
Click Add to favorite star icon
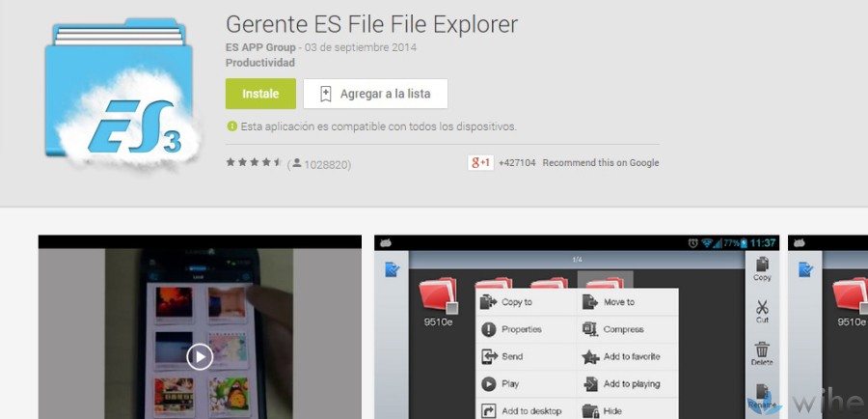590,357
